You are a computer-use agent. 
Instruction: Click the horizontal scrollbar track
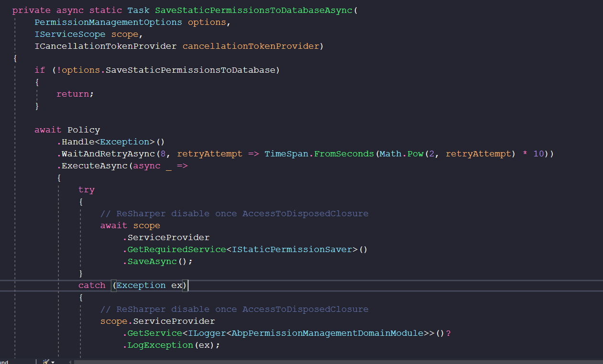click(335, 362)
